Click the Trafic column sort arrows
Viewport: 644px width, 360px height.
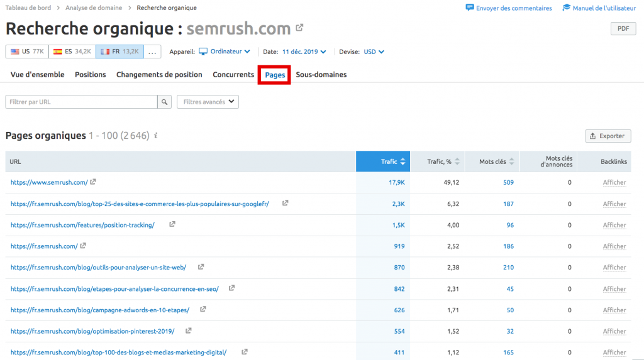403,161
